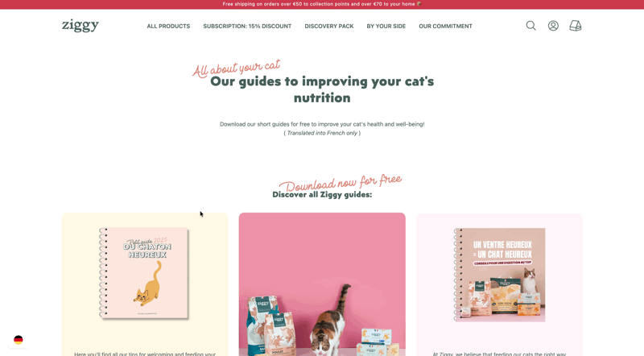Screen dimensions: 644x356
Task: Click the 'Discover all Ziggy guides' heading
Action: [322, 194]
